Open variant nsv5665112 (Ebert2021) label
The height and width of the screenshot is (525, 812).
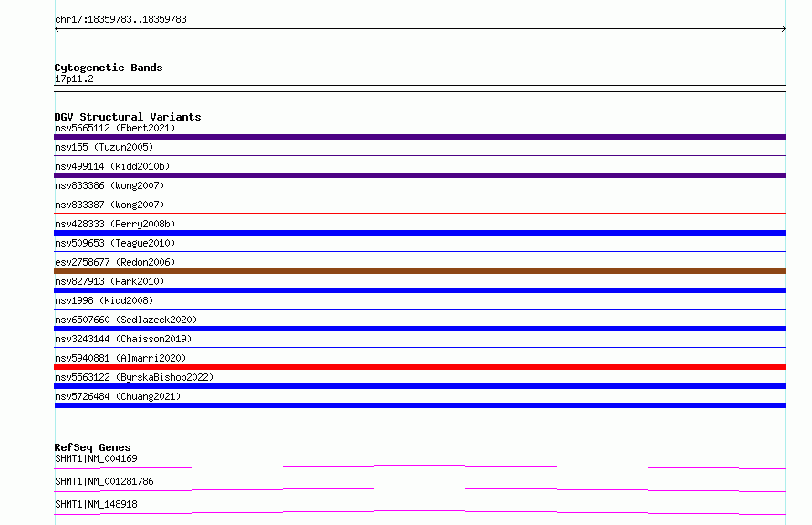[115, 128]
